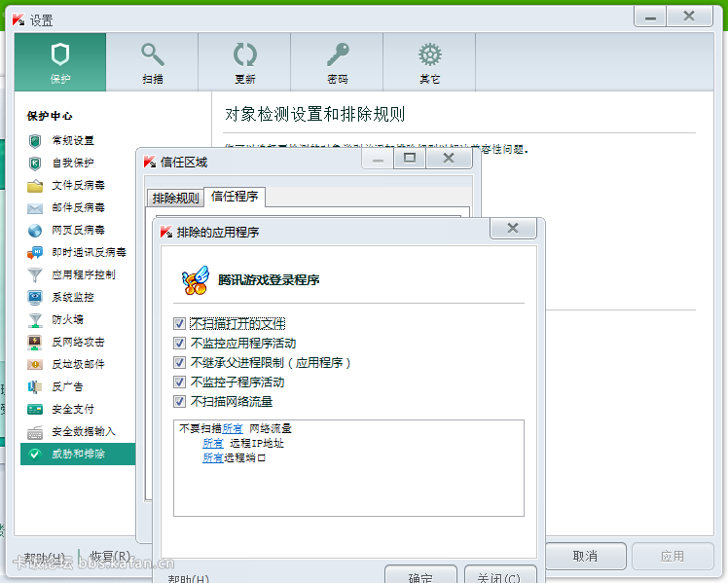
Task: Click 所有 link for 远程端口
Action: (213, 457)
